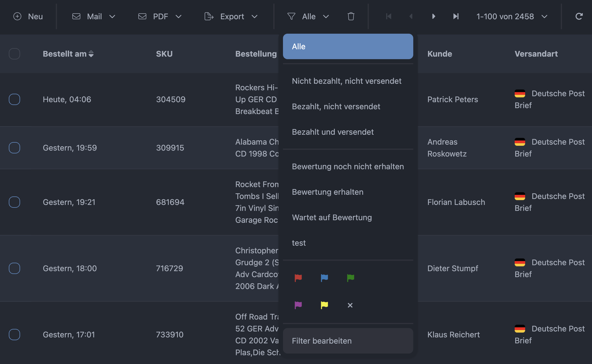The height and width of the screenshot is (364, 592).
Task: Click the refresh reload icon
Action: coord(579,16)
